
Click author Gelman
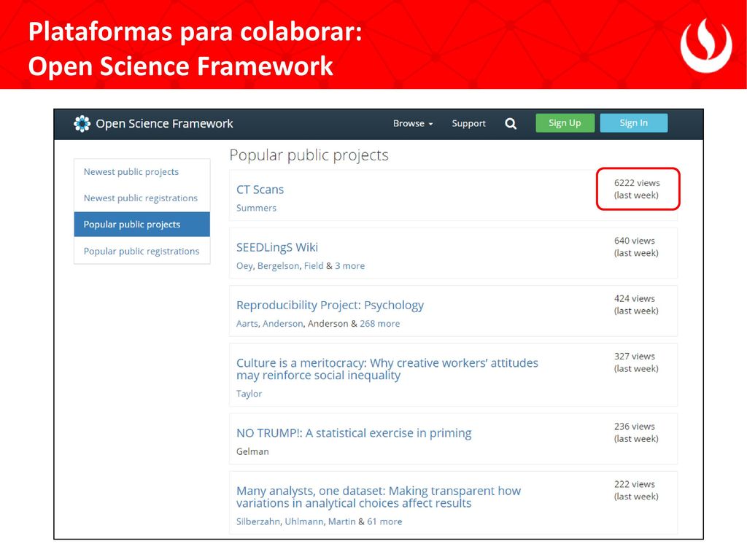pos(252,451)
